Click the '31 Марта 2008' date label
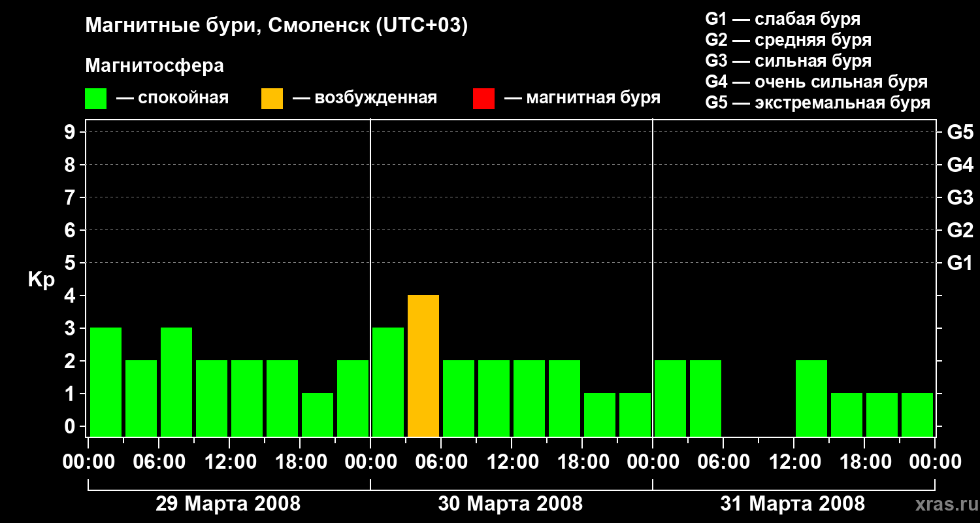 pos(792,504)
